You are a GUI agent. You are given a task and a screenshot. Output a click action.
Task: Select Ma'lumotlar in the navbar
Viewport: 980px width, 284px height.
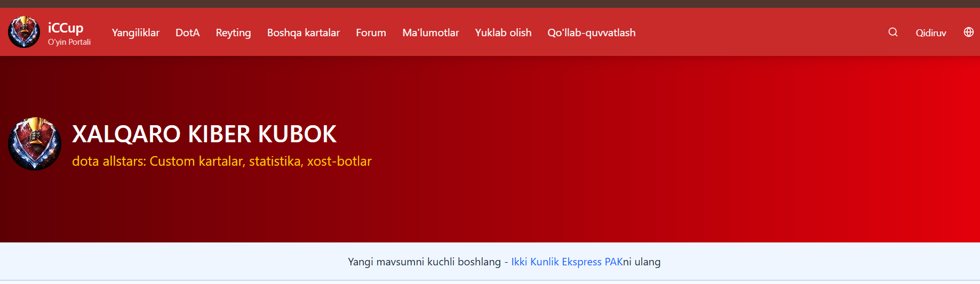431,33
